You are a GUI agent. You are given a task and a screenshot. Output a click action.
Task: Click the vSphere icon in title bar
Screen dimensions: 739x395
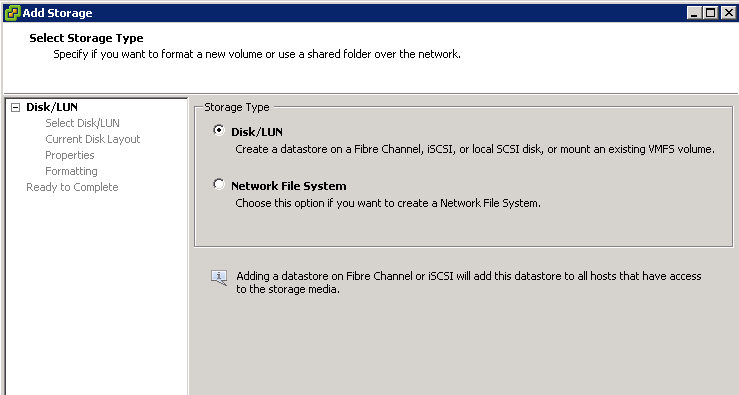[x=12, y=13]
